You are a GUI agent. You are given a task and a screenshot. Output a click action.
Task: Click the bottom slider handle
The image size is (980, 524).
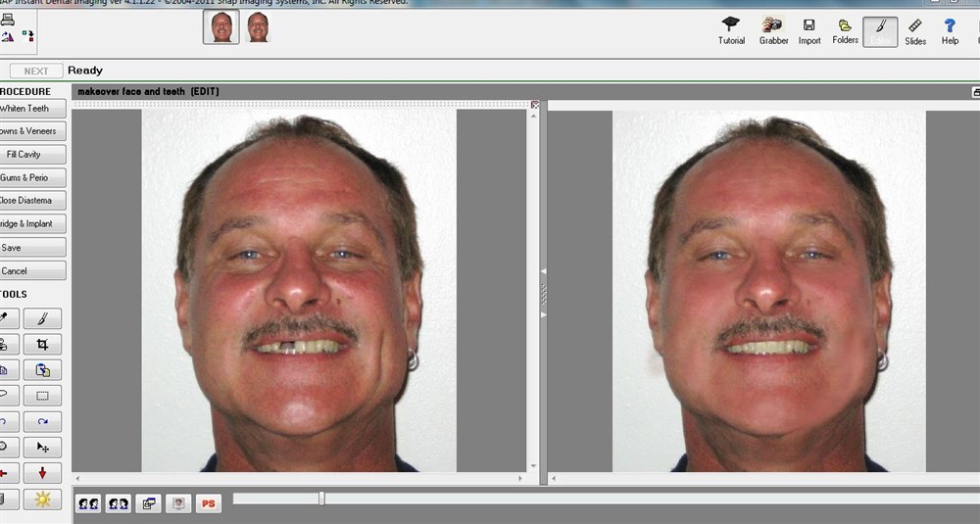(321, 498)
